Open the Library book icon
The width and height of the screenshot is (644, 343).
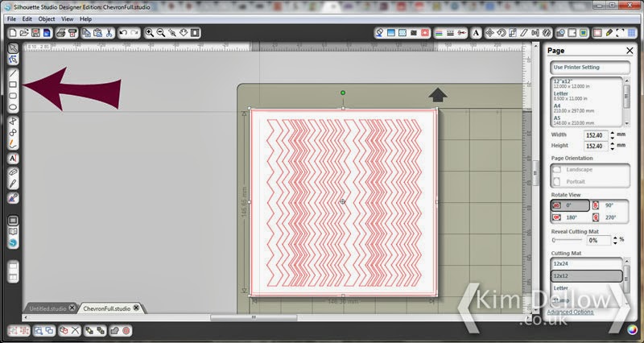[13, 232]
